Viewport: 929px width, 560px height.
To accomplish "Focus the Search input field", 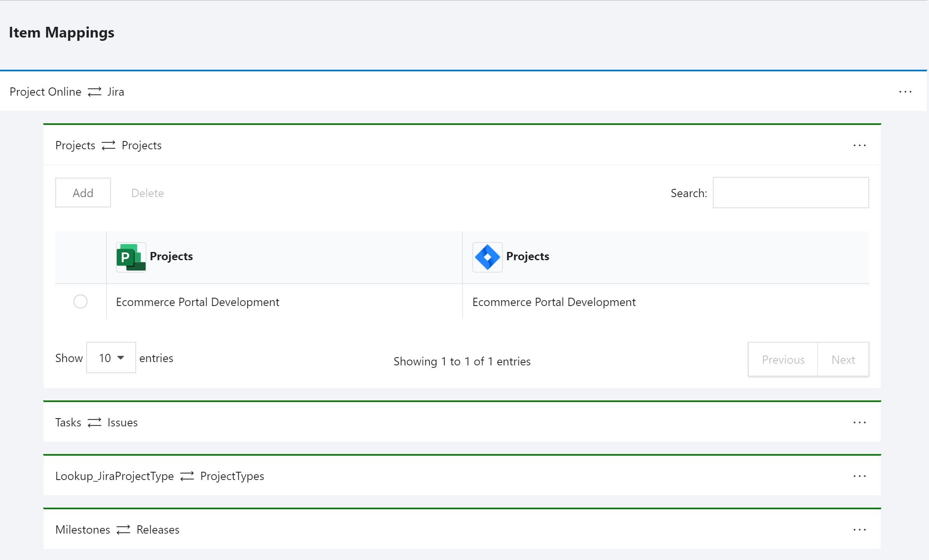I will coord(790,193).
